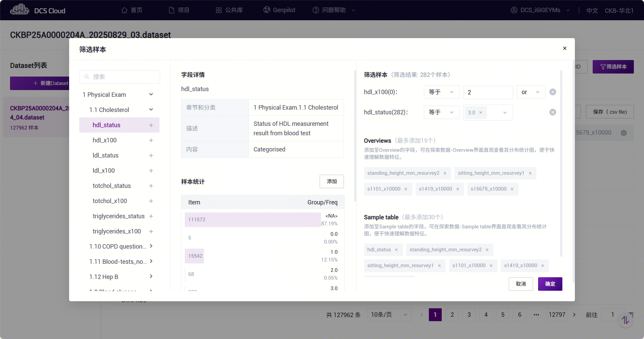Go to 公共库 in navigation bar

click(x=229, y=10)
